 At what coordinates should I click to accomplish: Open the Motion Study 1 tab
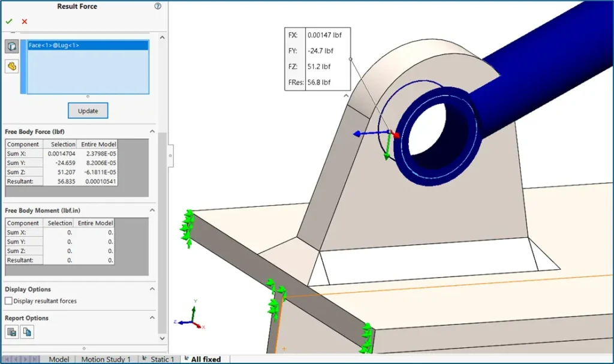coord(106,359)
